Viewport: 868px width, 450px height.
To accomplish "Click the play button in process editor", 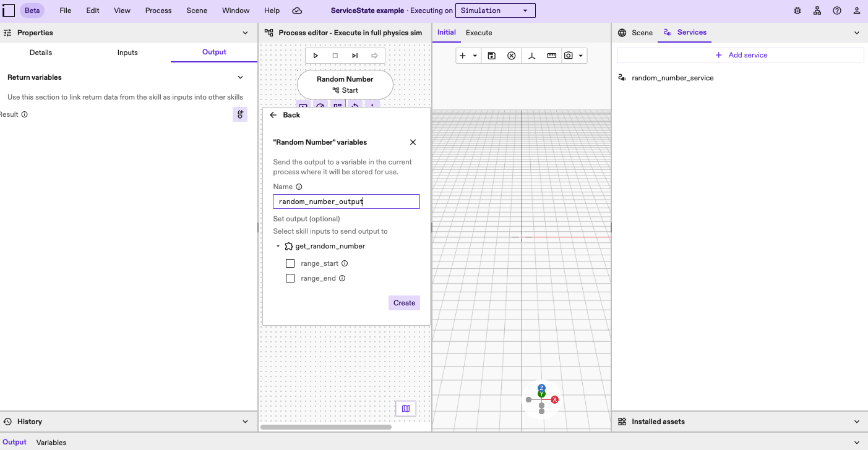I will pyautogui.click(x=316, y=56).
